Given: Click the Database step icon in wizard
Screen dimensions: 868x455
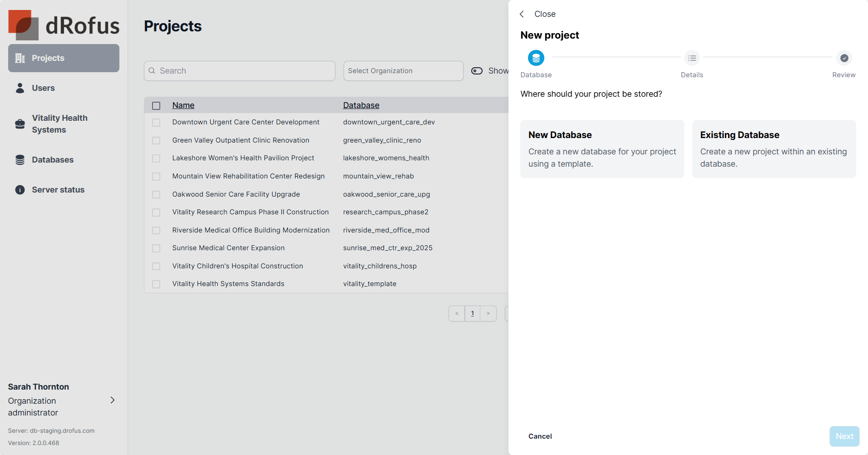Looking at the screenshot, I should pyautogui.click(x=536, y=58).
